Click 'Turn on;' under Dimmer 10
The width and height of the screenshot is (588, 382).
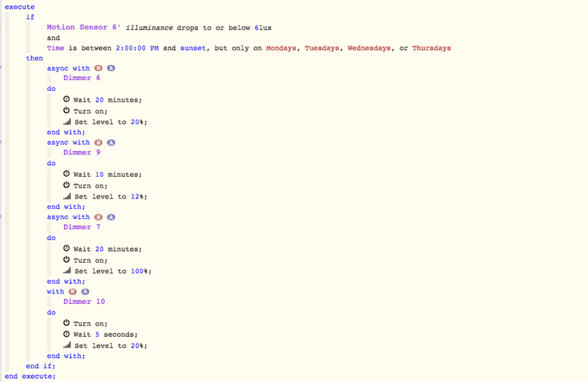[x=90, y=323]
